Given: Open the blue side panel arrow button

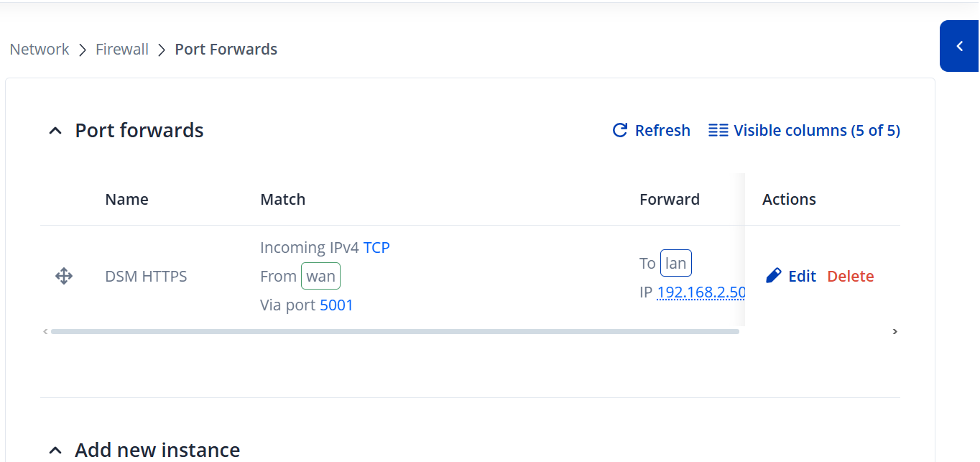Looking at the screenshot, I should (x=959, y=46).
